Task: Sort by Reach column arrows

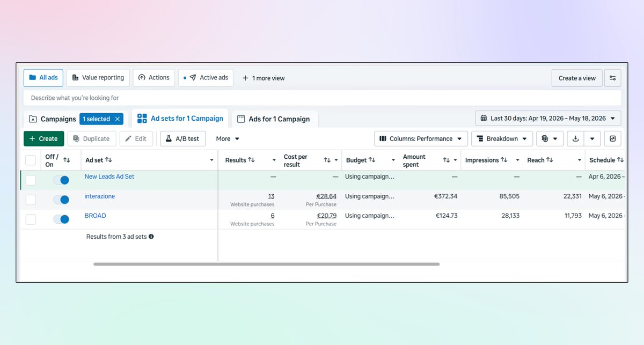Action: tap(550, 160)
